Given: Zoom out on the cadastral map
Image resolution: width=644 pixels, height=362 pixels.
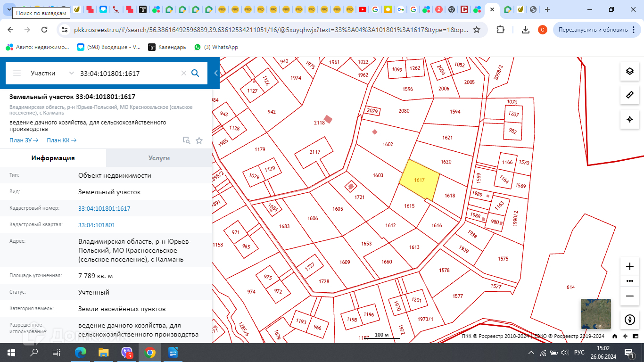Looking at the screenshot, I should (x=629, y=296).
